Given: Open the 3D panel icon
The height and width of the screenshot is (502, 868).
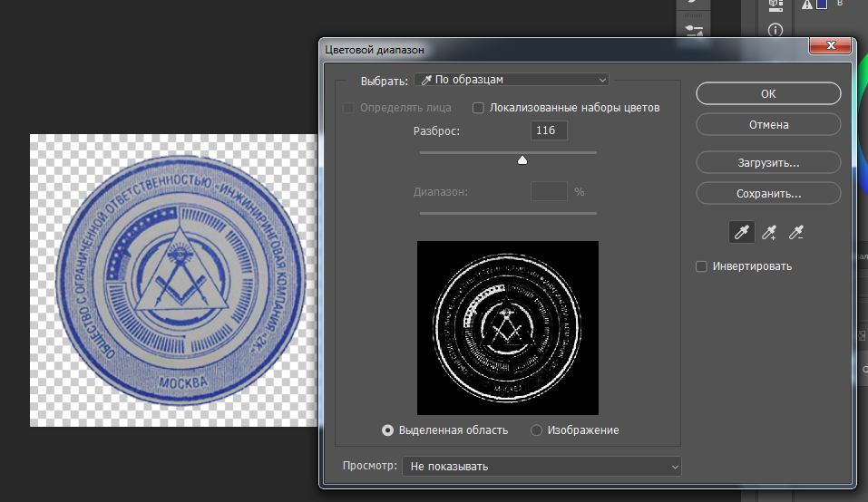Looking at the screenshot, I should [x=775, y=5].
